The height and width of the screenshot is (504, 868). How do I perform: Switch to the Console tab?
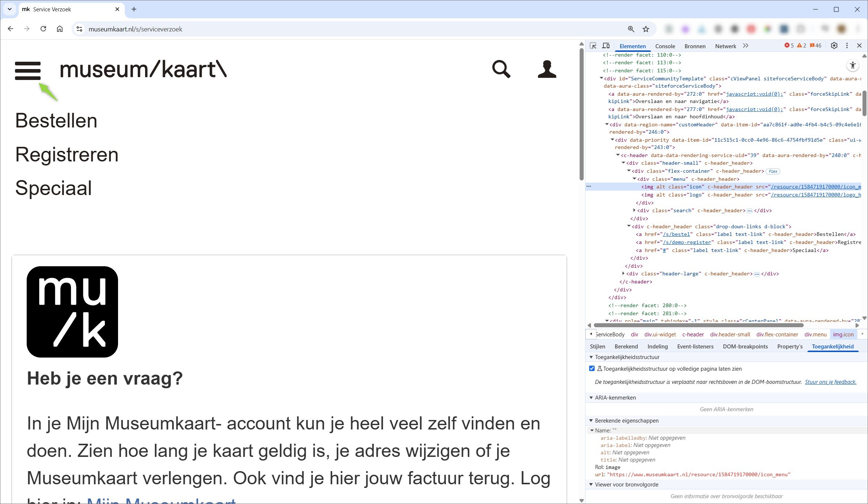point(665,46)
